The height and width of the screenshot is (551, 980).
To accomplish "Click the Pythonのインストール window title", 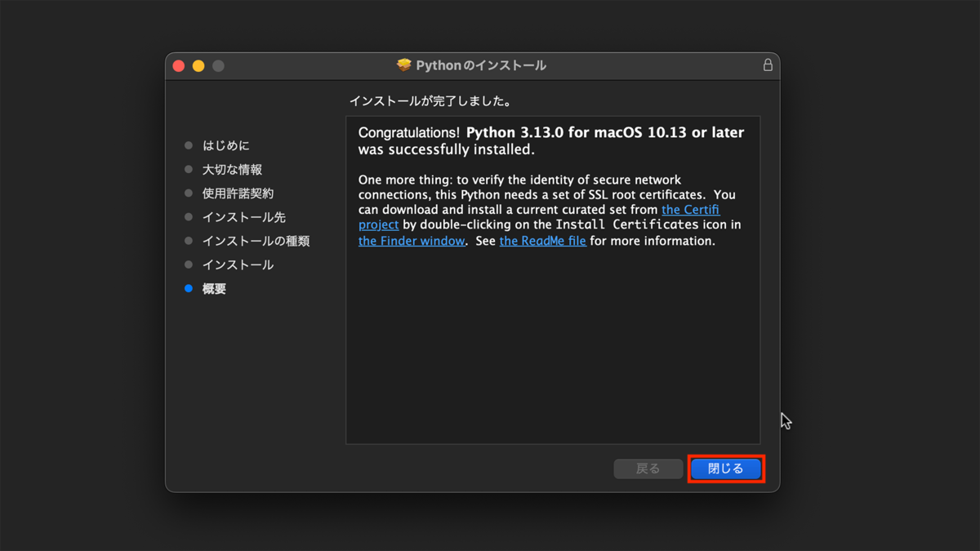I will 481,65.
